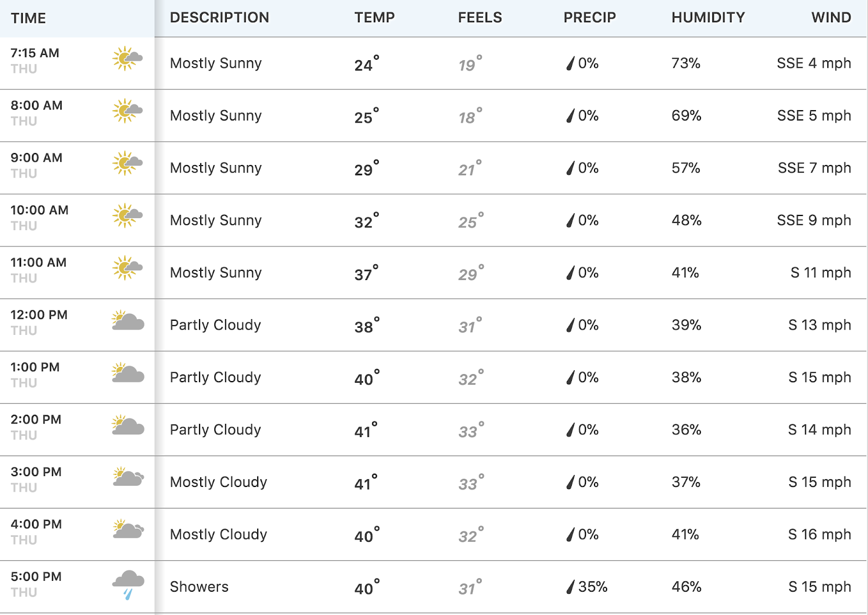Click the HUMIDITY column header
This screenshot has height=615, width=868.
708,17
